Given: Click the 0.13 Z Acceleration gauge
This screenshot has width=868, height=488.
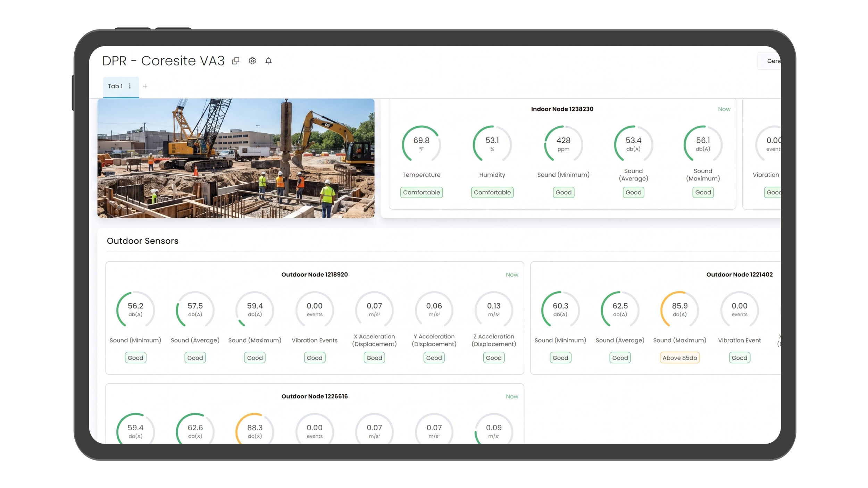Looking at the screenshot, I should pos(493,309).
